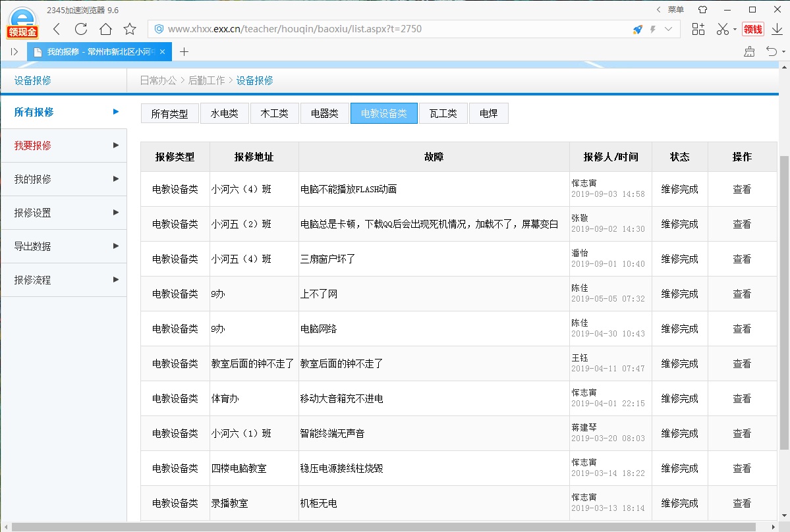Viewport: 790px width, 532px height.
Task: Click the arrow beside 所有报修
Action: [x=116, y=112]
